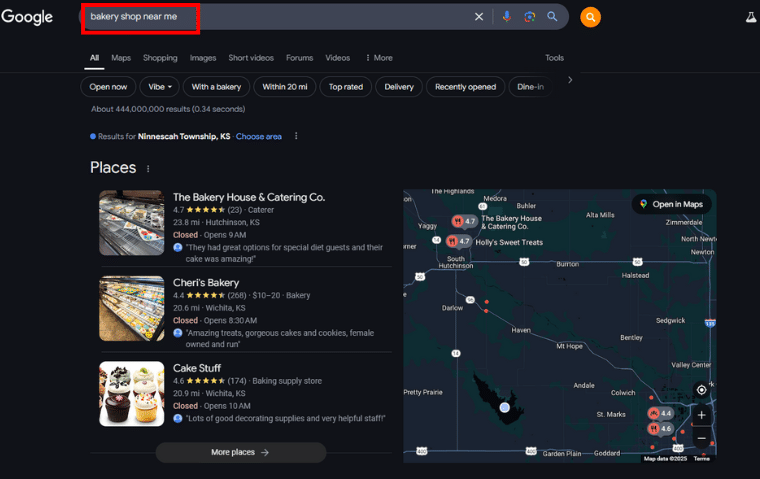Click The Bakery House map pin rated 4.7
The width and height of the screenshot is (760, 479).
[464, 221]
